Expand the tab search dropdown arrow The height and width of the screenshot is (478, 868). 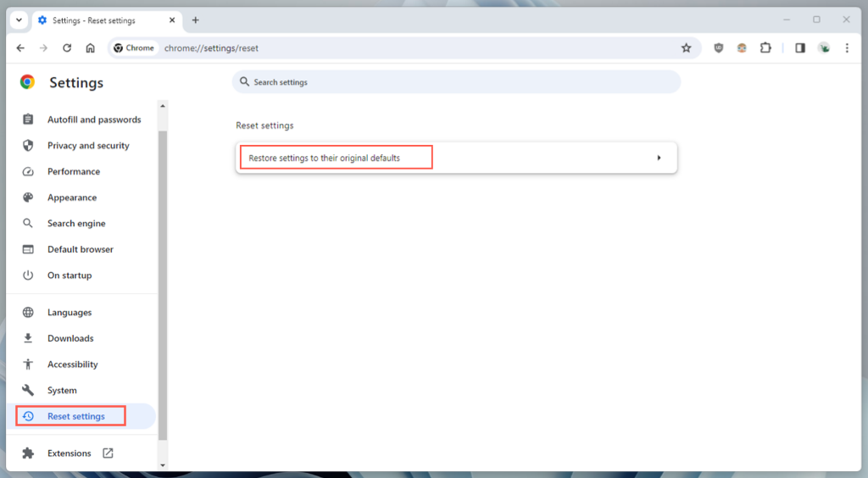coord(19,20)
